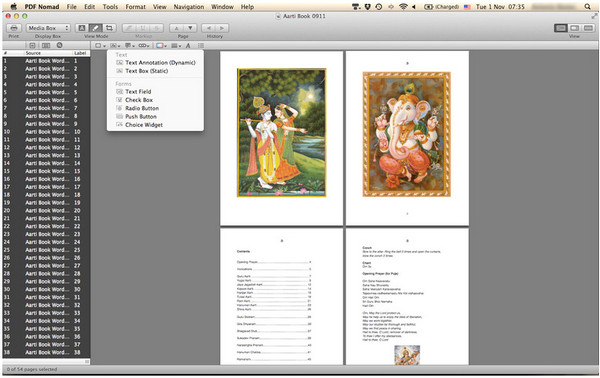Viewport: 600px width, 378px height.
Task: Open the shape annotation tool dropdown
Action: click(100, 46)
